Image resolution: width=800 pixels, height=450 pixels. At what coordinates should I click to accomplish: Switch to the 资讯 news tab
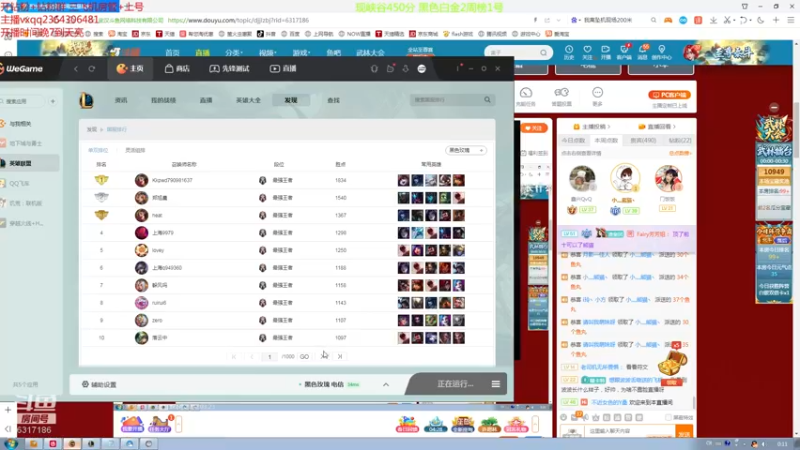(x=121, y=101)
